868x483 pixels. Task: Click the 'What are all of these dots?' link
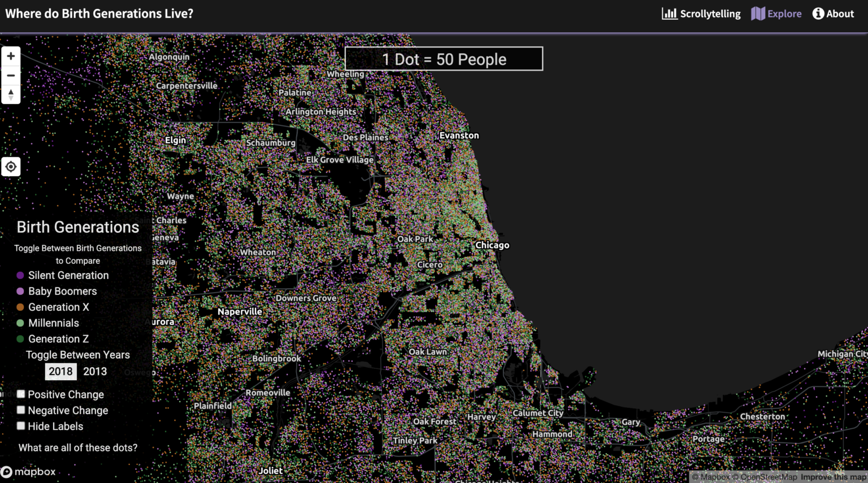click(x=78, y=447)
